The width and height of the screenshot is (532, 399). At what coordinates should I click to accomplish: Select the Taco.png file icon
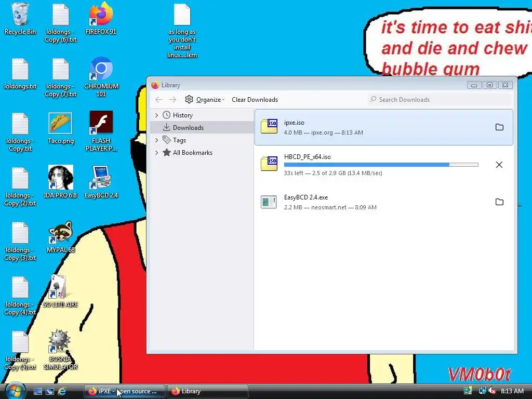(60, 129)
